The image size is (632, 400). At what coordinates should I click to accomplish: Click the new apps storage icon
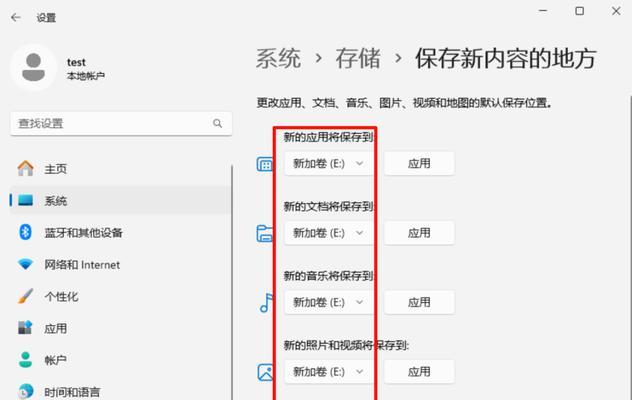click(265, 164)
